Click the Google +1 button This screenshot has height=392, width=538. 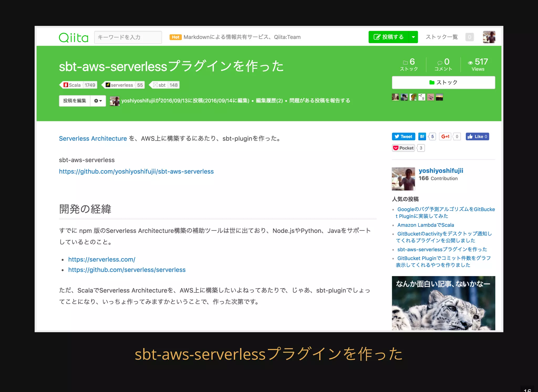click(445, 136)
